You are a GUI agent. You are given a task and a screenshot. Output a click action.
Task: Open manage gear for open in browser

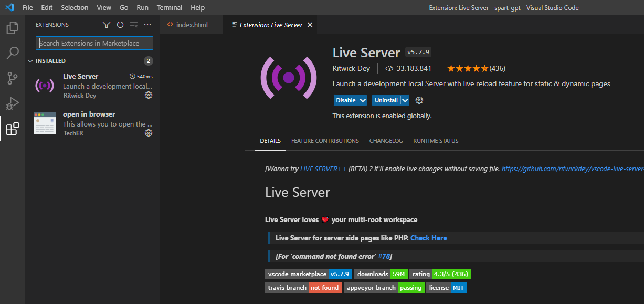click(149, 133)
